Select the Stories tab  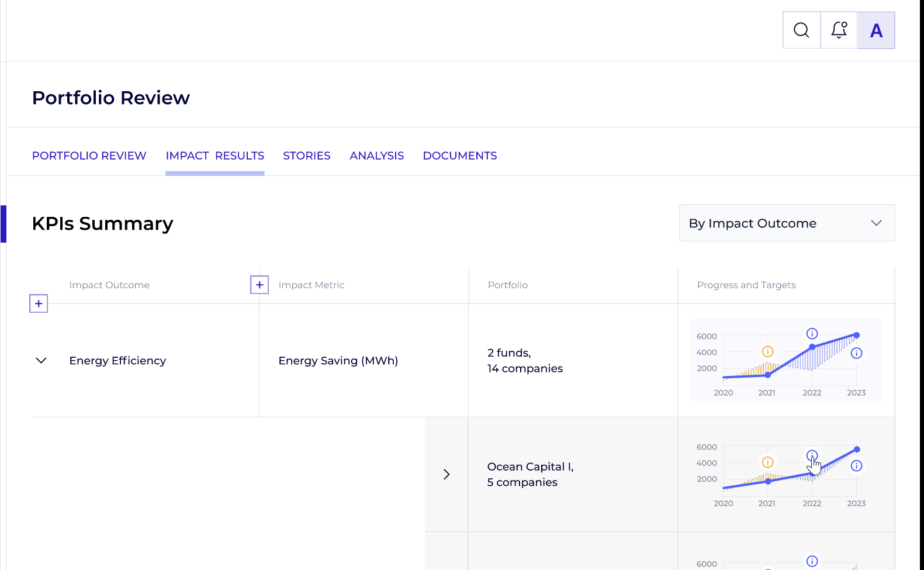coord(306,156)
